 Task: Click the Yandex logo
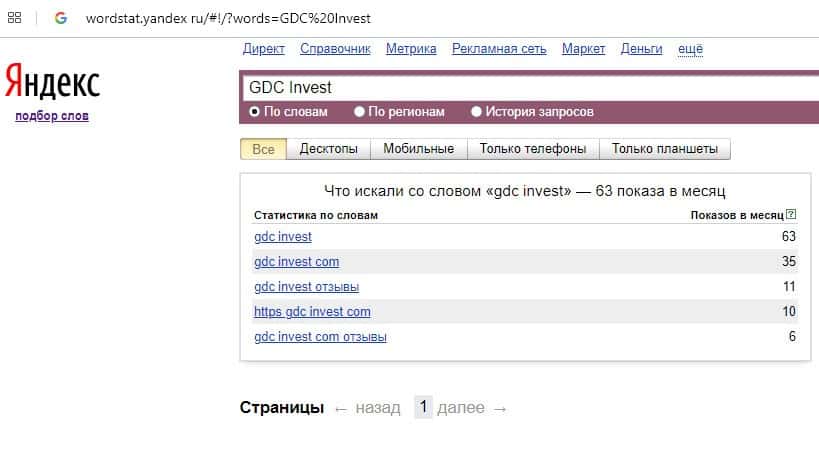pos(52,82)
